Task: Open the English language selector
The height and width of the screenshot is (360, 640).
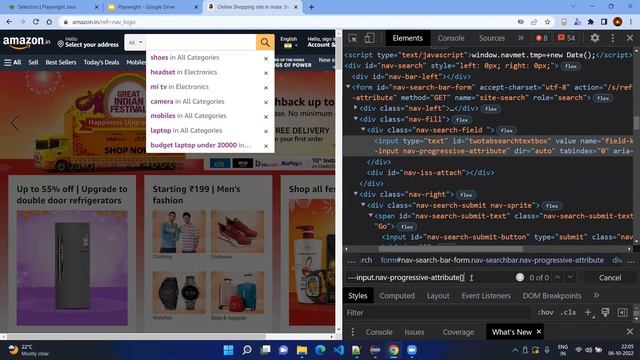Action: pos(289,42)
